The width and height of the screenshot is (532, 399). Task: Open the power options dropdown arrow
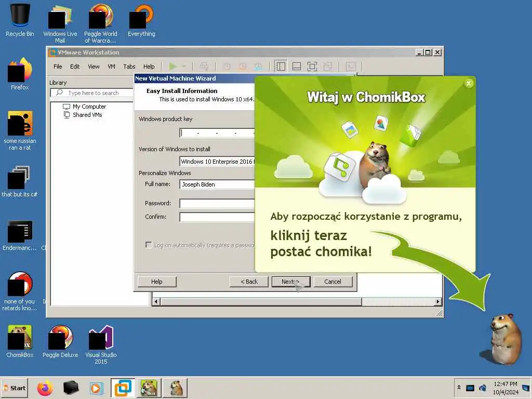tap(184, 66)
